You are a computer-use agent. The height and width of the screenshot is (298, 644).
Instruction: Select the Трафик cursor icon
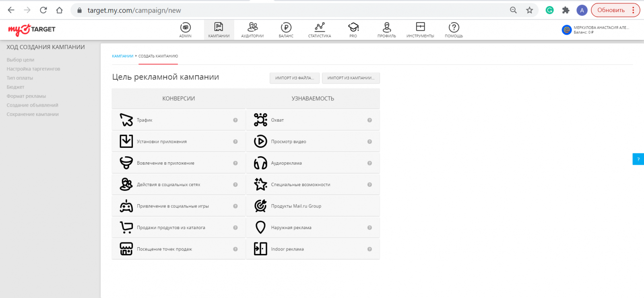[126, 120]
